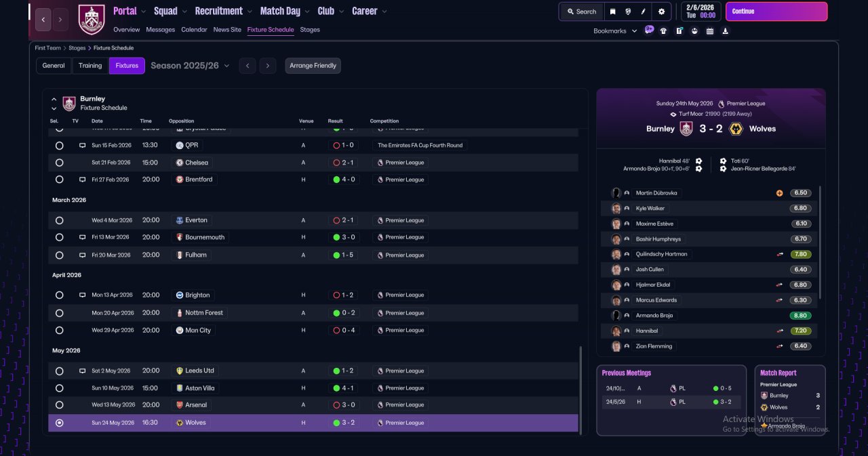Screen dimensions: 868x456
Task: Go forward with the right arrow button
Action: 60,20
